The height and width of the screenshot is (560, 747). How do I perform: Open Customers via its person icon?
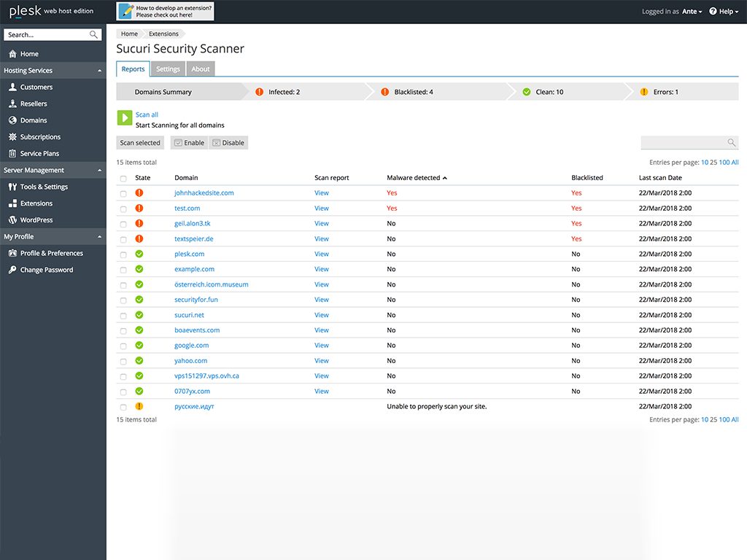click(12, 87)
